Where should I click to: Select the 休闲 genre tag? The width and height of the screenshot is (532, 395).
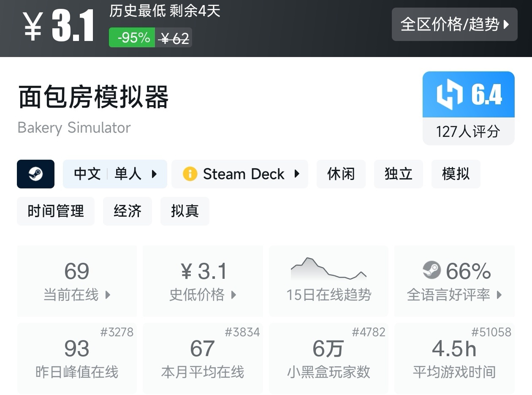pos(341,174)
